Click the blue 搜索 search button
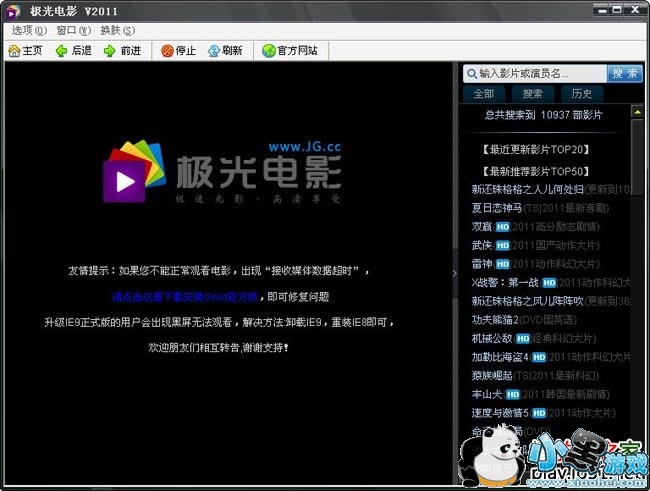Screen dimensions: 650x491 point(625,74)
